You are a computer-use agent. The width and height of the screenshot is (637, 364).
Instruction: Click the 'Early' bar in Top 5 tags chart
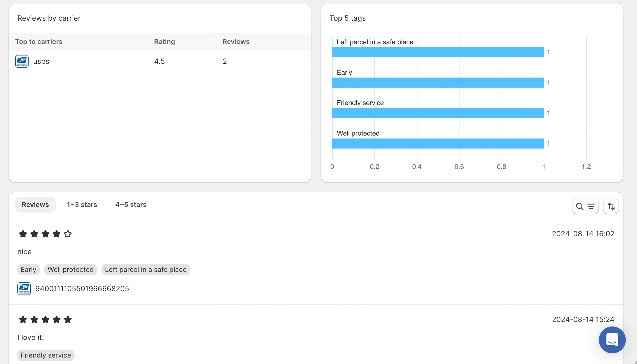click(x=438, y=83)
